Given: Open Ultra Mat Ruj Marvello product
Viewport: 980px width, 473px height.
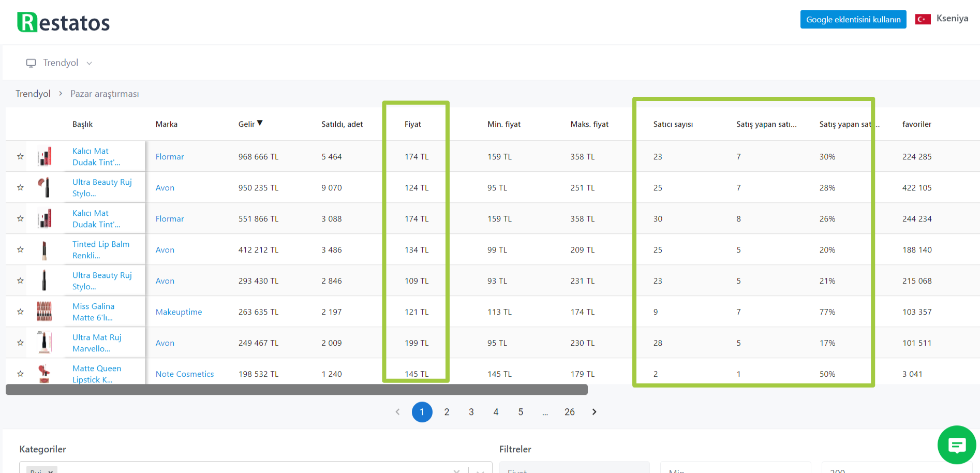Looking at the screenshot, I should point(97,343).
